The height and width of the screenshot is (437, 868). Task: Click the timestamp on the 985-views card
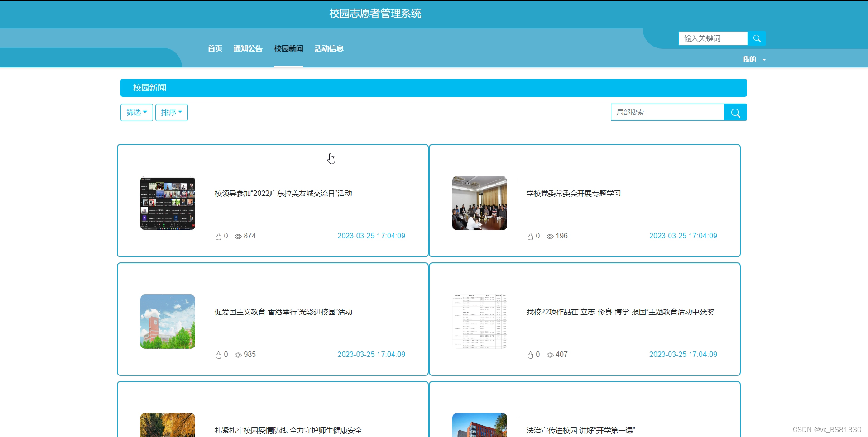[x=371, y=355]
